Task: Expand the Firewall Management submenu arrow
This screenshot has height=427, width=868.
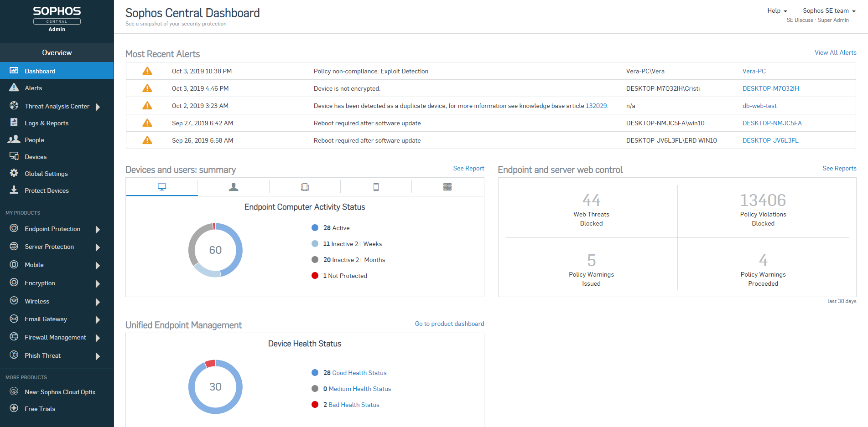Action: 98,338
